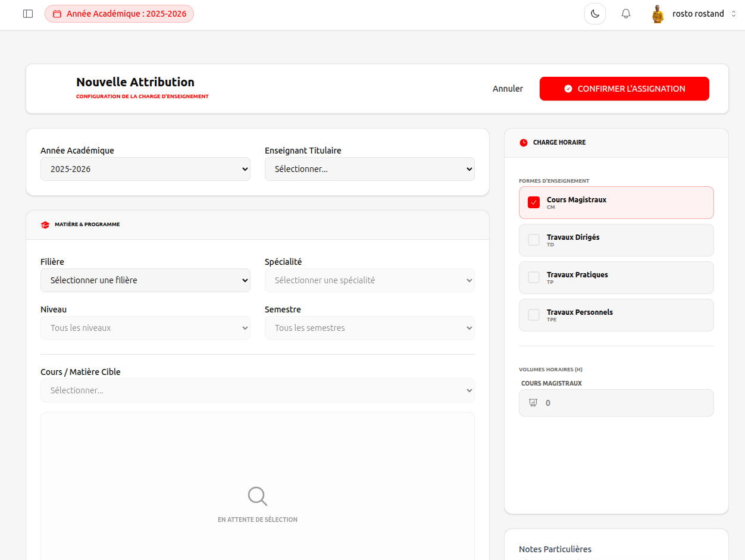Click the 'EN ATTENTE DE SÉLECTION' text

258,520
